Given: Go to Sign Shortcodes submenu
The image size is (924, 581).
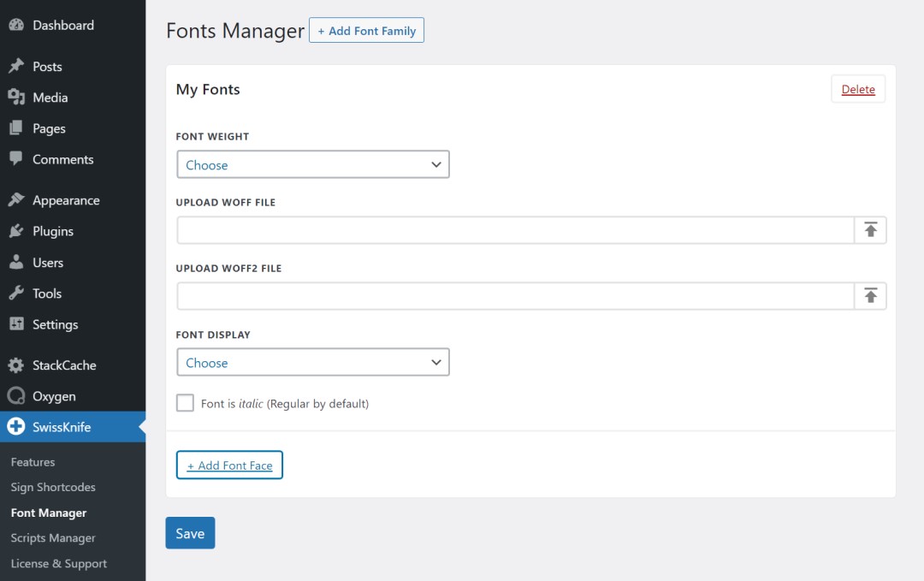Looking at the screenshot, I should click(53, 487).
